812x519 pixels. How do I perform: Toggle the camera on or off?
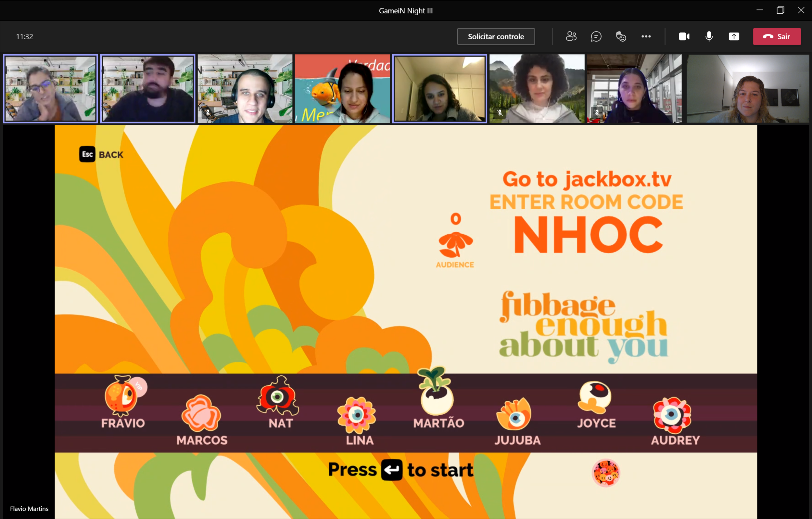click(x=684, y=36)
